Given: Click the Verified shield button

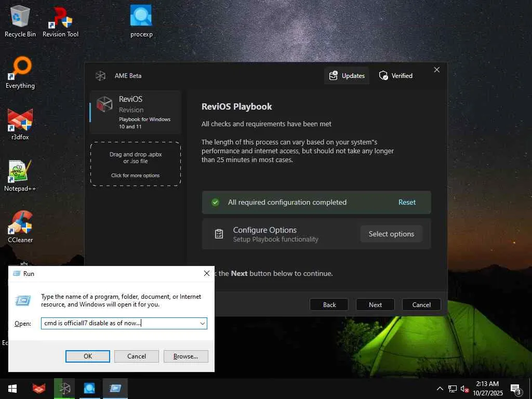Looking at the screenshot, I should click(x=395, y=76).
